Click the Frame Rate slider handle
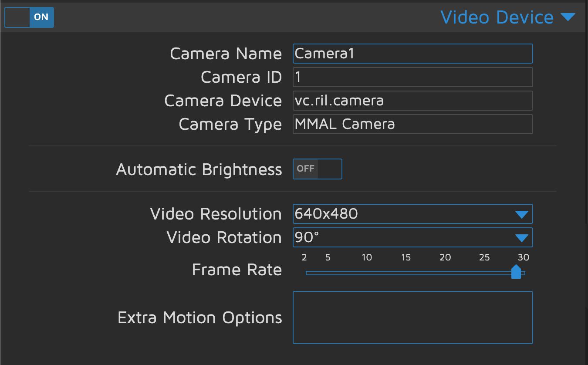This screenshot has width=588, height=365. tap(516, 272)
